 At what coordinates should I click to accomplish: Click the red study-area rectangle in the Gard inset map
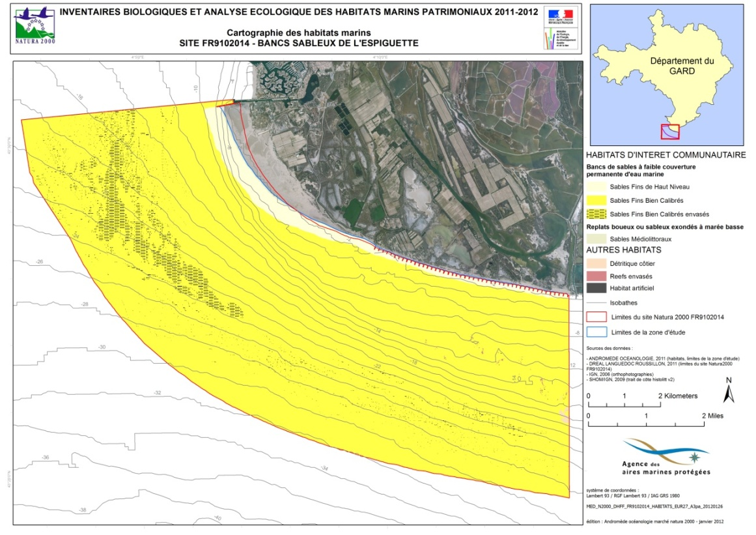[x=669, y=132]
